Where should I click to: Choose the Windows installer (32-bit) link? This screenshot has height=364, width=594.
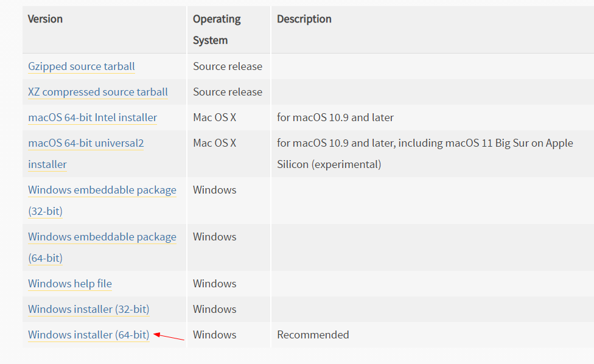(x=89, y=309)
